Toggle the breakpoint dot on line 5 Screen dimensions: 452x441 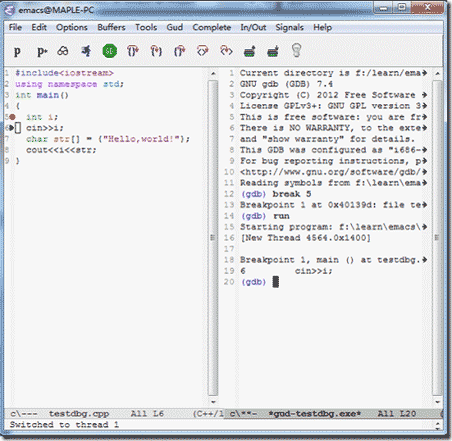pyautogui.click(x=12, y=117)
